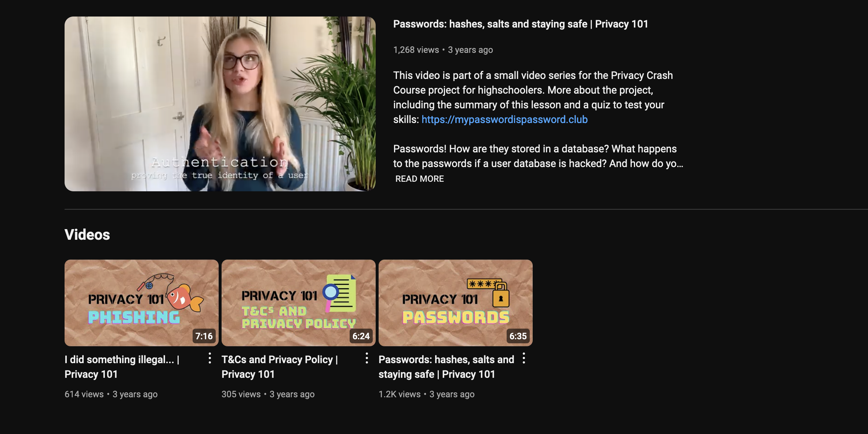
Task: Click the Privacy 101 Passwords thumbnail
Action: coord(456,303)
